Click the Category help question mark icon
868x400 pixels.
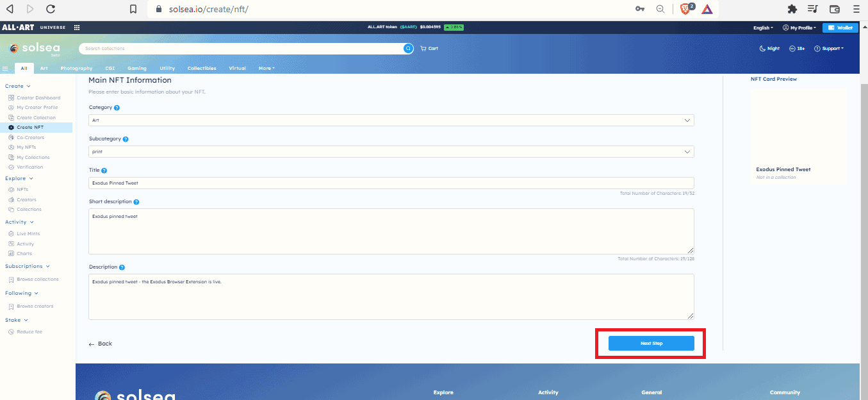(x=117, y=108)
